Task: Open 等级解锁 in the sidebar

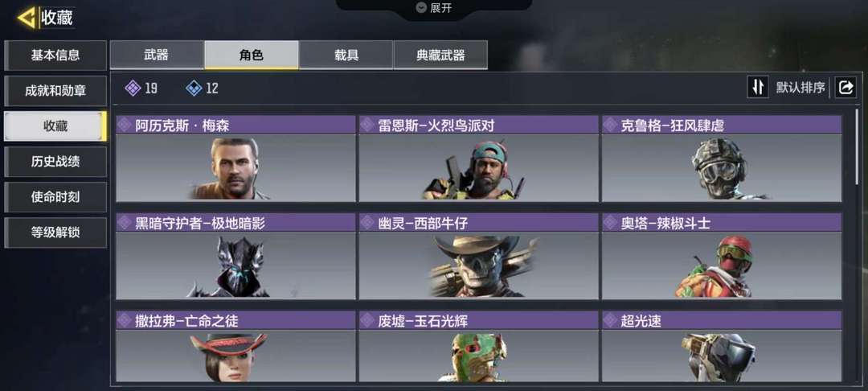Action: click(x=55, y=233)
